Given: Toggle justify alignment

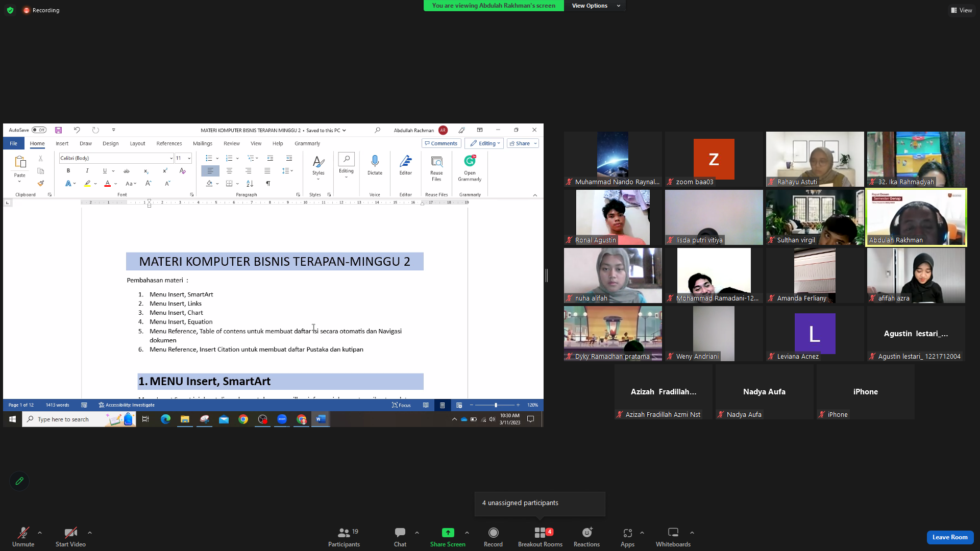Looking at the screenshot, I should (x=267, y=171).
